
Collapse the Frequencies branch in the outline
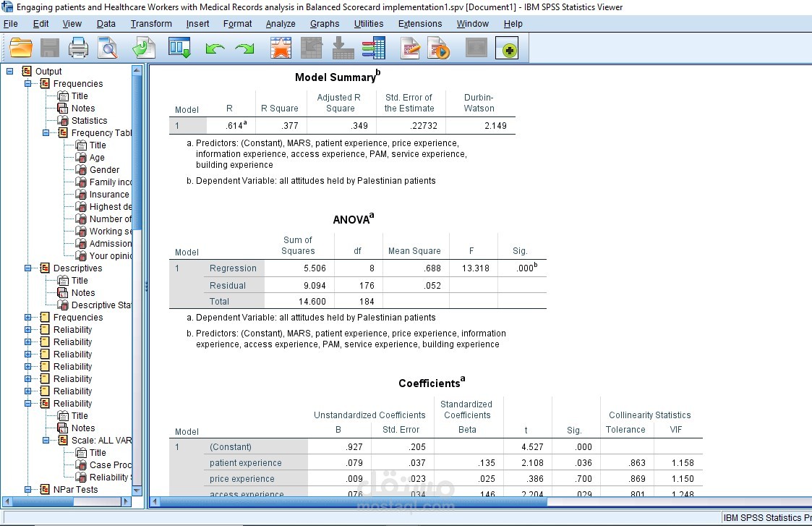(26, 83)
